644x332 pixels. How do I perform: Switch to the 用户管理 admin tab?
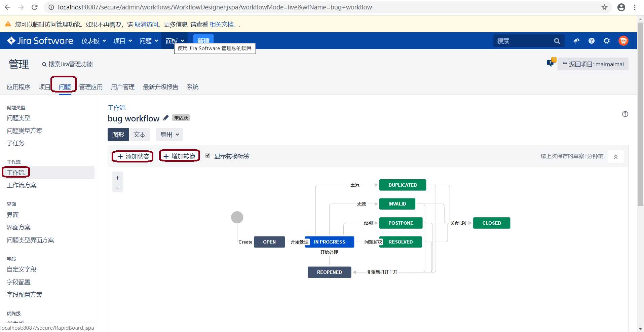point(123,87)
